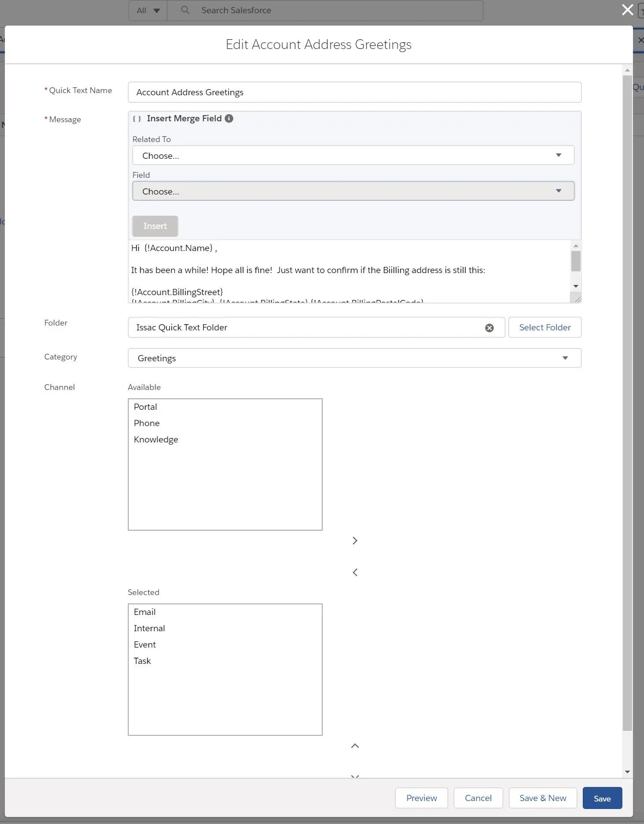
Task: Select Task in the Selected channels
Action: point(225,661)
